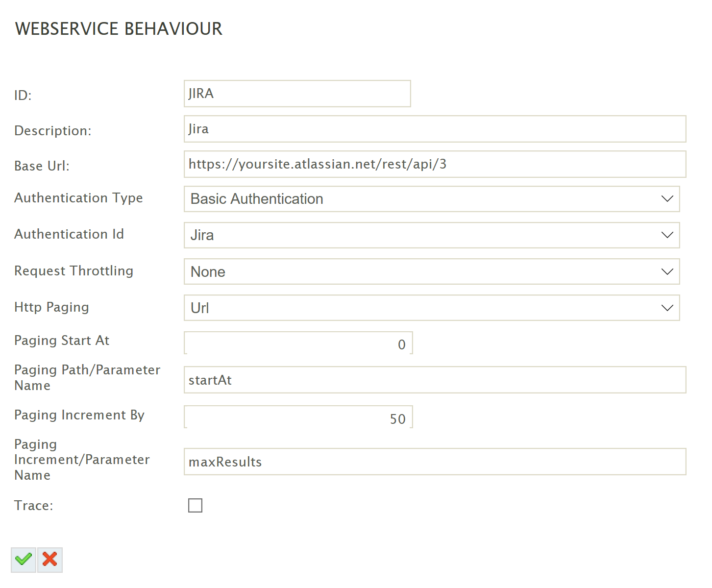The image size is (712, 588).
Task: Click the Request Throttling chevron arrow
Action: [667, 271]
